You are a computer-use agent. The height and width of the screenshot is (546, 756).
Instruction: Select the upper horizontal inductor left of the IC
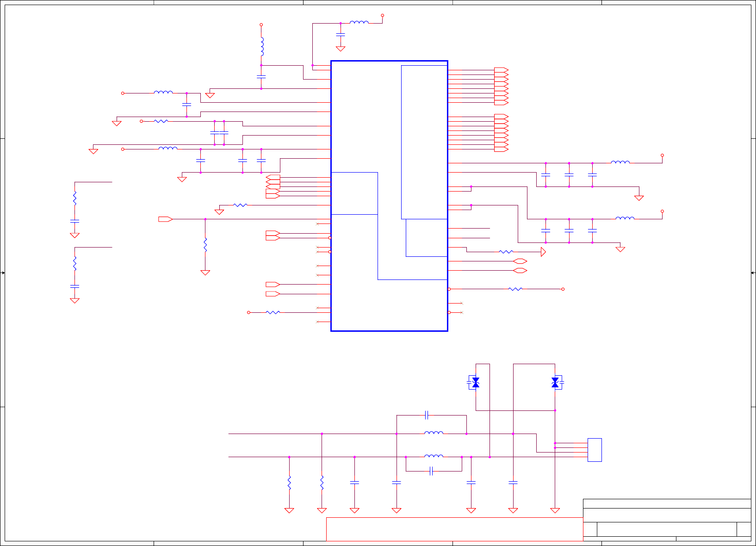163,92
